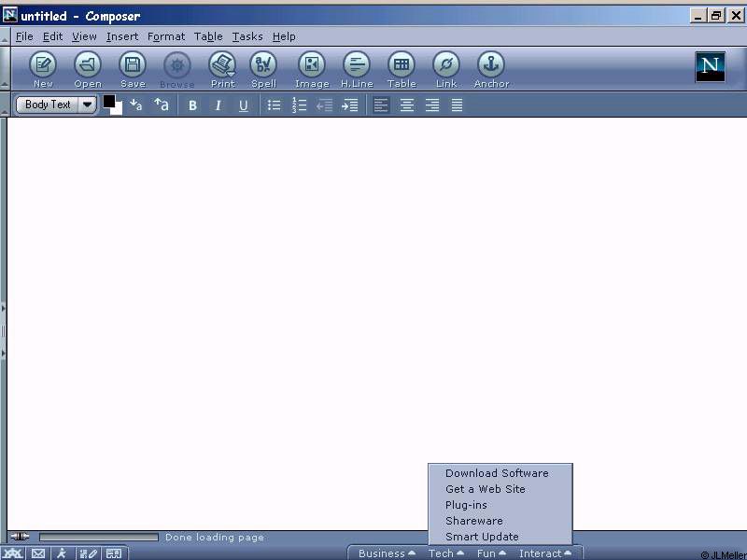The height and width of the screenshot is (560, 747).
Task: Select Shareware in the popup menu
Action: (x=500, y=521)
